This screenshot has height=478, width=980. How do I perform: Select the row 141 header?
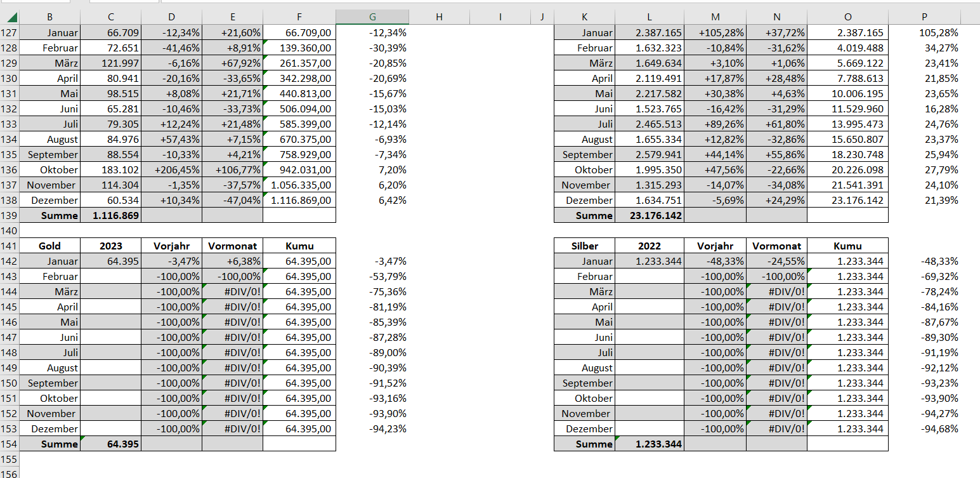[10, 246]
